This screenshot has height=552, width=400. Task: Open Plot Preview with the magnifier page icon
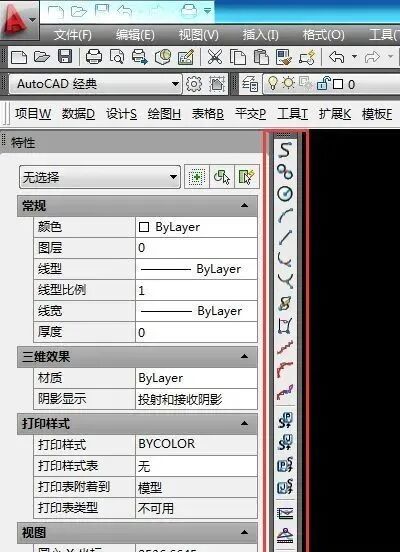pos(117,56)
